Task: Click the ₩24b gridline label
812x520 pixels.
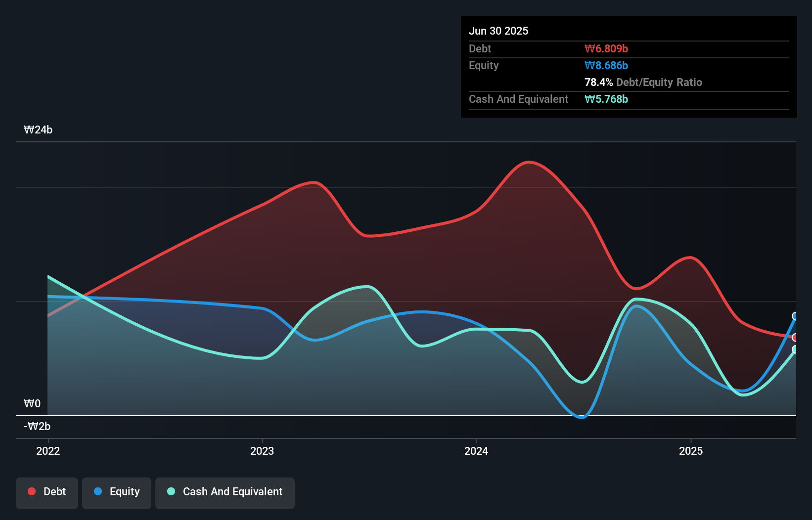Action: [x=39, y=130]
